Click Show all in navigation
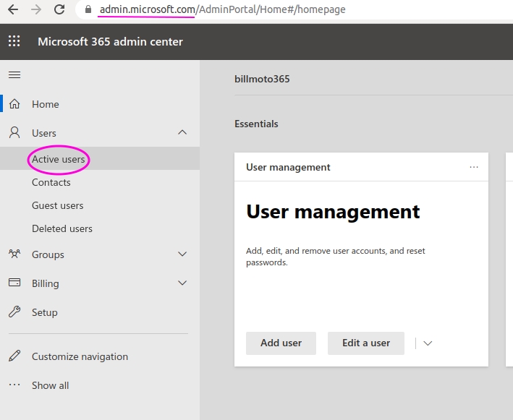 pyautogui.click(x=51, y=386)
